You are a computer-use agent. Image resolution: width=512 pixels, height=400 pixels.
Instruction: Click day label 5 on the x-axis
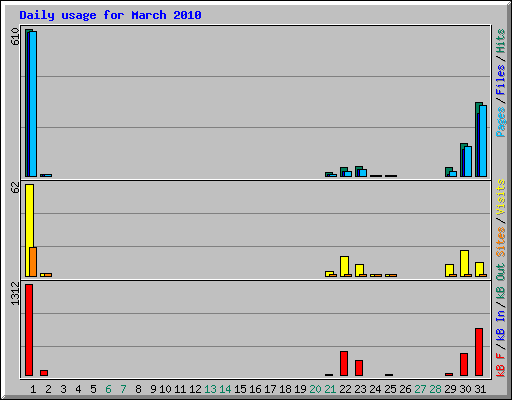click(93, 389)
